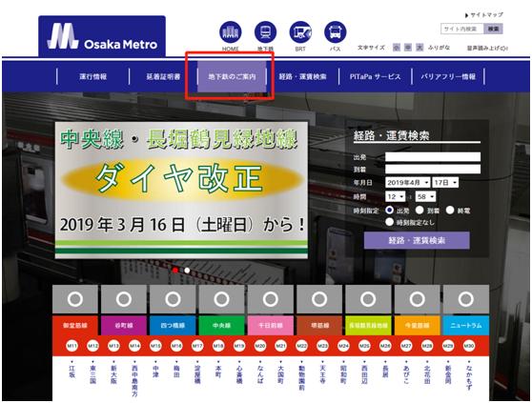The width and height of the screenshot is (532, 403).
Task: Click the Osaka Metro logo
Action: pos(102,36)
